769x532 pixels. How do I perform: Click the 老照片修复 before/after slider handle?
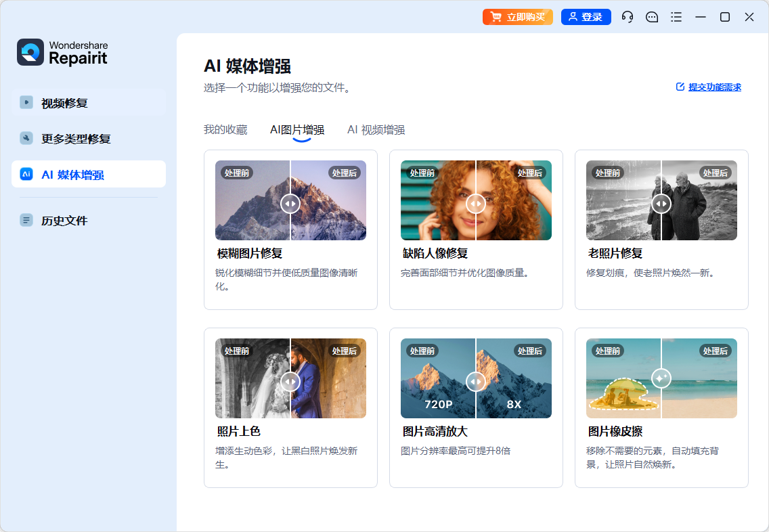(661, 203)
